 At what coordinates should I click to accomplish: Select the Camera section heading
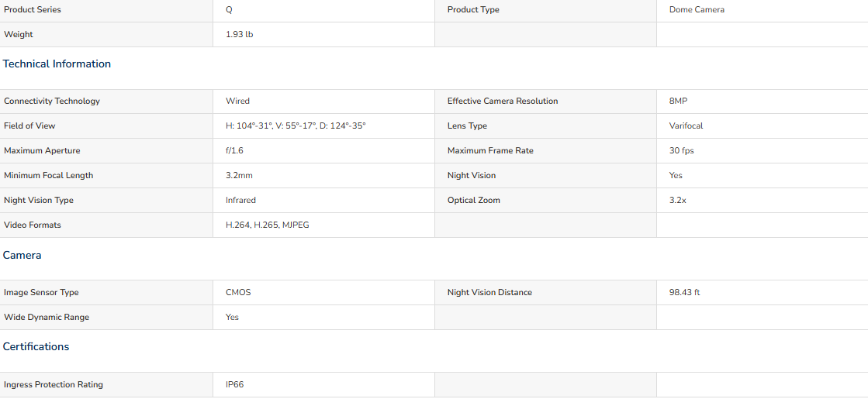pos(22,256)
